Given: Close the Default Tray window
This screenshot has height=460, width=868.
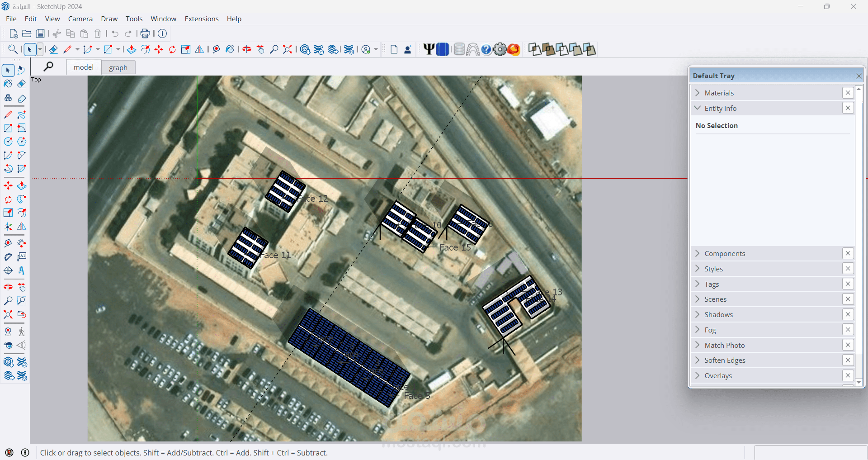Looking at the screenshot, I should [859, 76].
